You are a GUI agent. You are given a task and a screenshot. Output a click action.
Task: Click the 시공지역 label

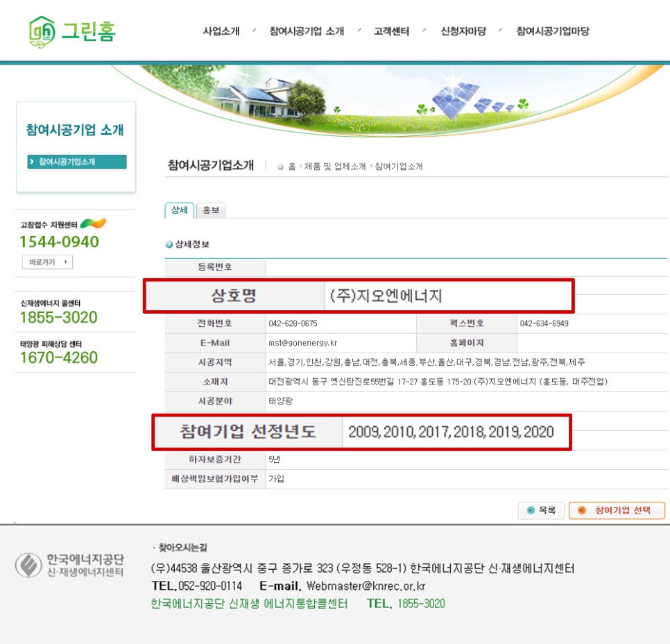pyautogui.click(x=215, y=362)
